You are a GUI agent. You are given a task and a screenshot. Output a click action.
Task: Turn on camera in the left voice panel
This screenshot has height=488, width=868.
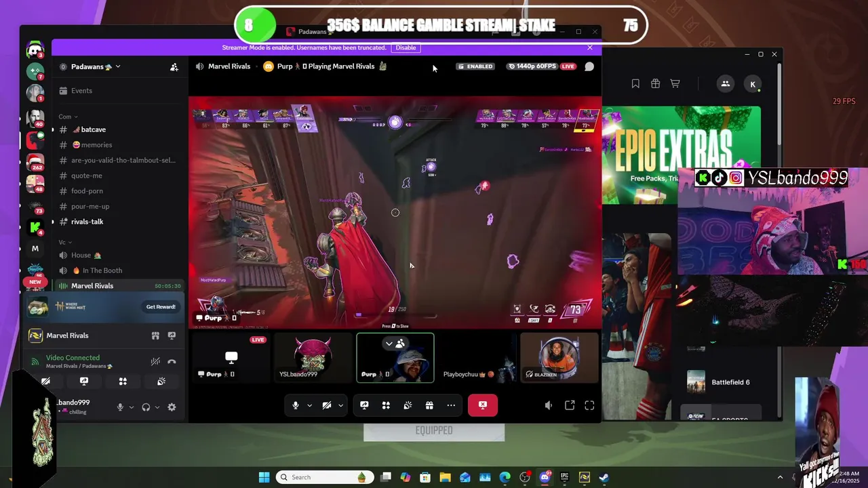point(45,382)
